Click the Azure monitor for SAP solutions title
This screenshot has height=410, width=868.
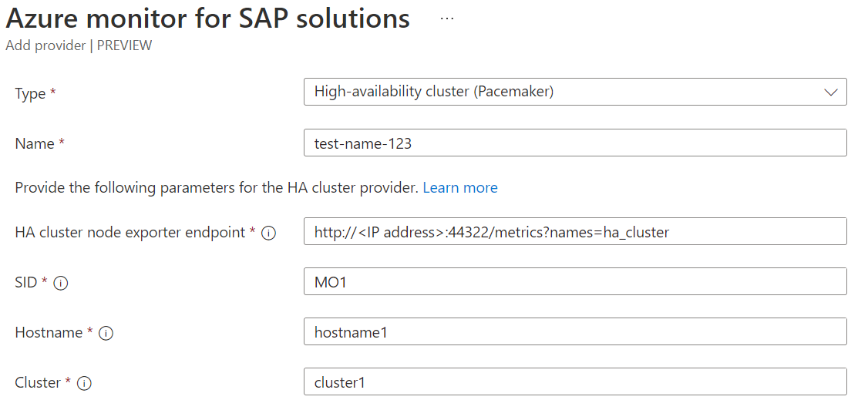point(207,18)
